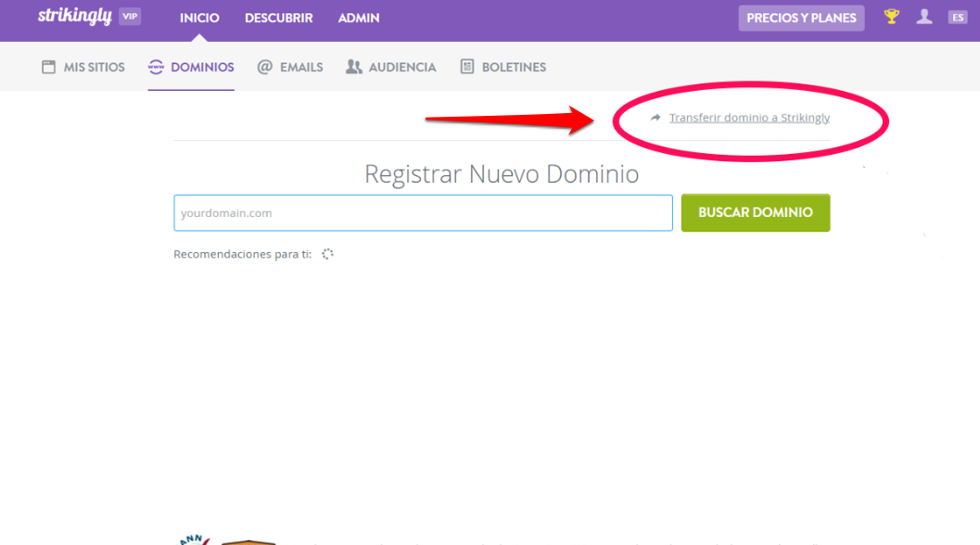
Task: Open the user account icon
Action: click(924, 17)
